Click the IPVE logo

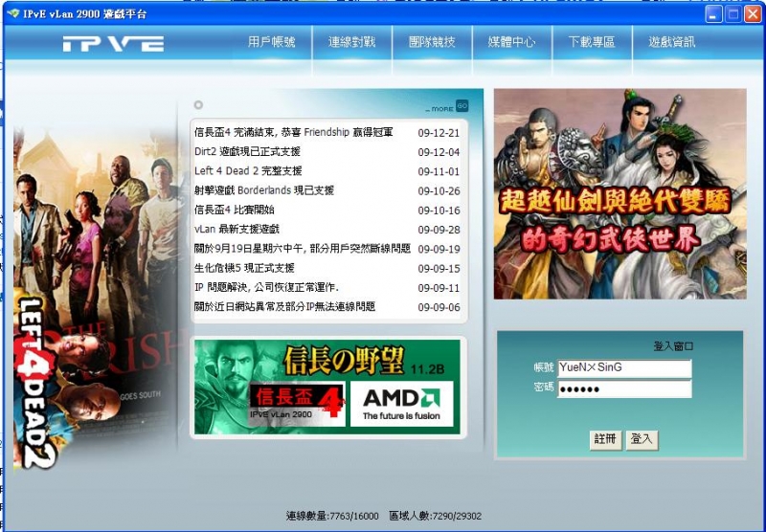113,43
